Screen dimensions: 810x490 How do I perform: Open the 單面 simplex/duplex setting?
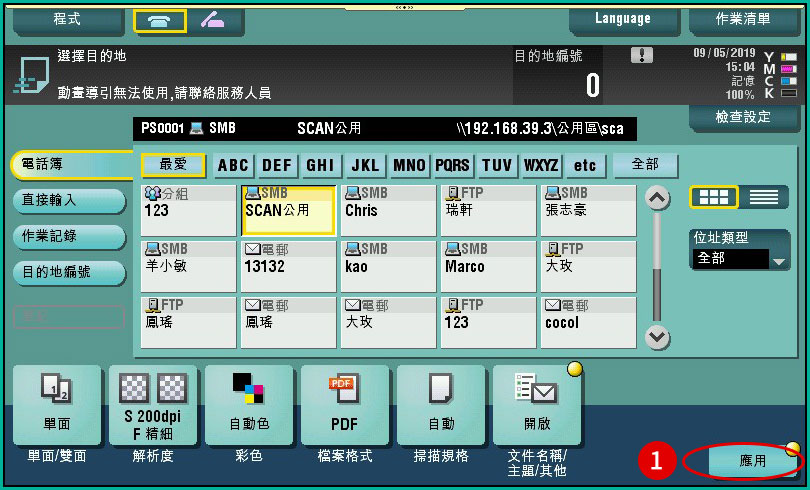coord(57,405)
